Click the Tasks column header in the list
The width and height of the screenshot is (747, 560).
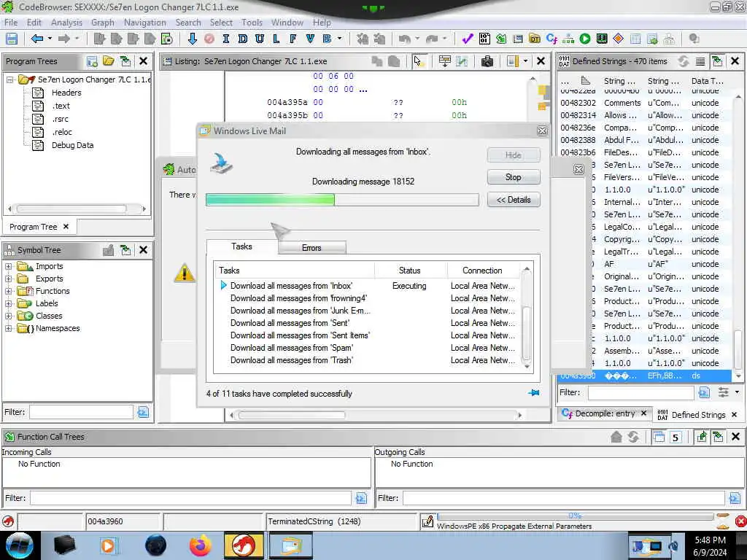pos(294,271)
